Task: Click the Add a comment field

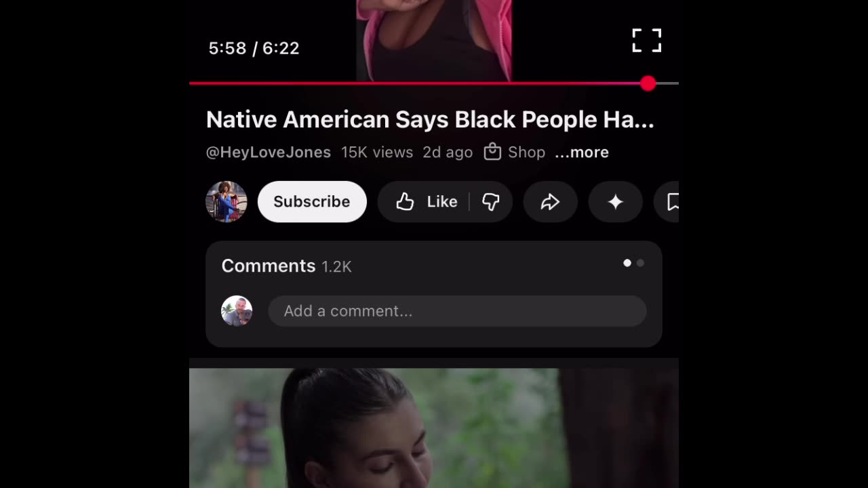Action: point(457,311)
